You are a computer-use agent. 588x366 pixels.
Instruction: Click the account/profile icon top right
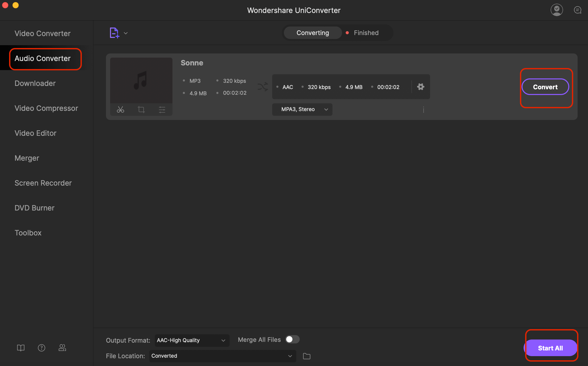(557, 10)
